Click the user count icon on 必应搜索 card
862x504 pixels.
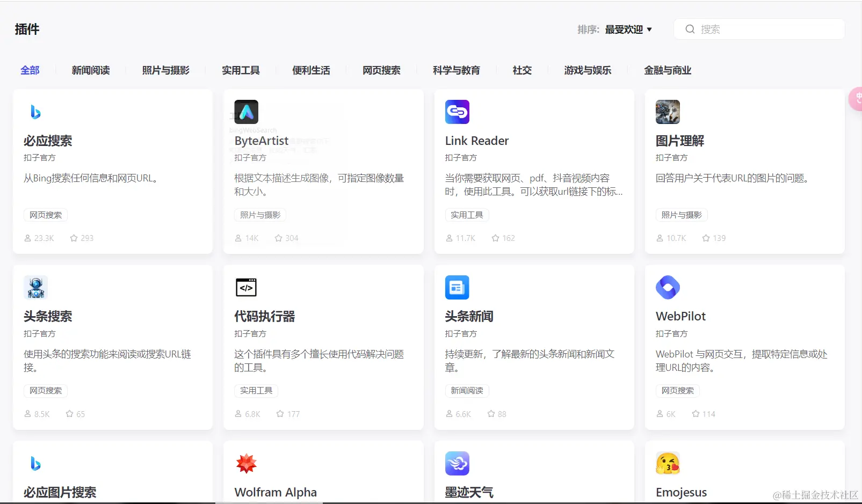coord(27,238)
